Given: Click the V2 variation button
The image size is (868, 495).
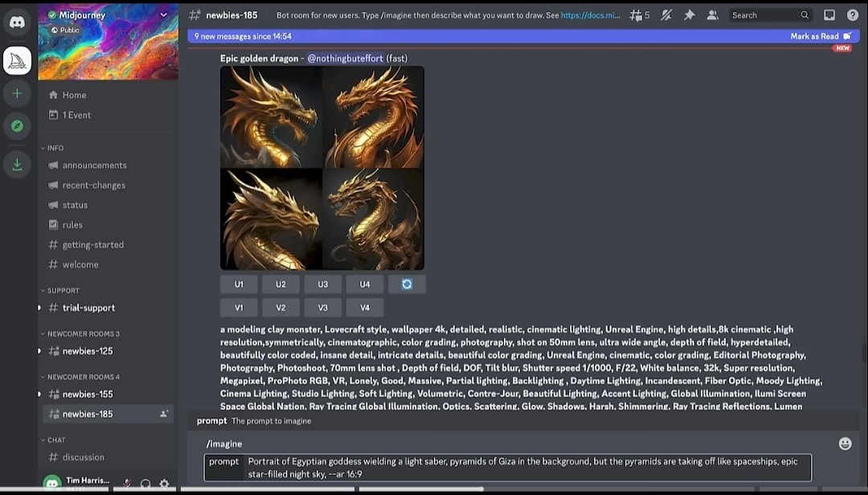Looking at the screenshot, I should [x=280, y=307].
